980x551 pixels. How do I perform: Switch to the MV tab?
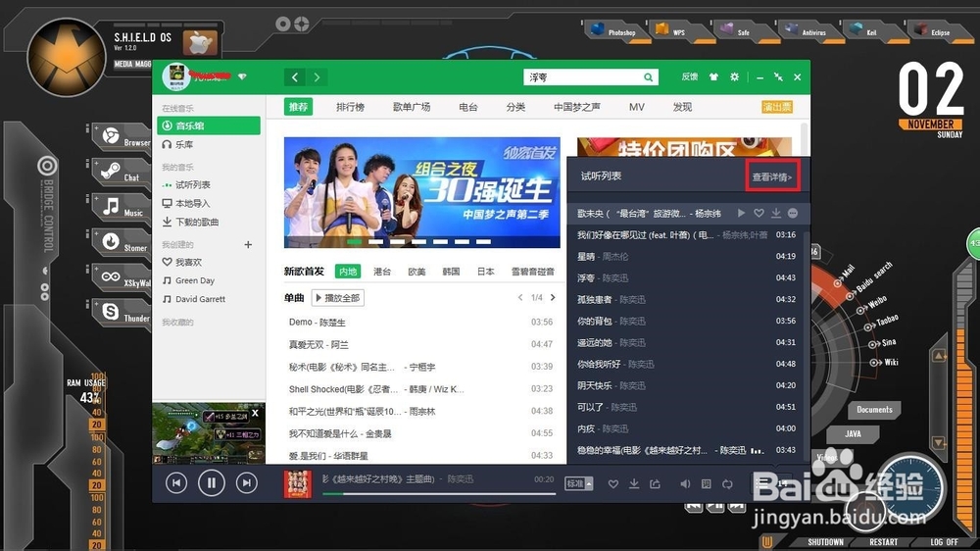637,107
